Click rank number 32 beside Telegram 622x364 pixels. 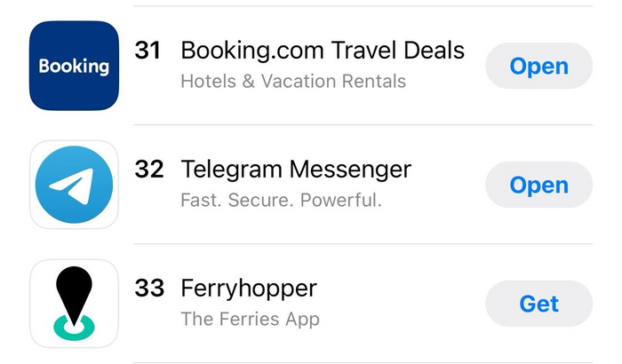pyautogui.click(x=149, y=169)
